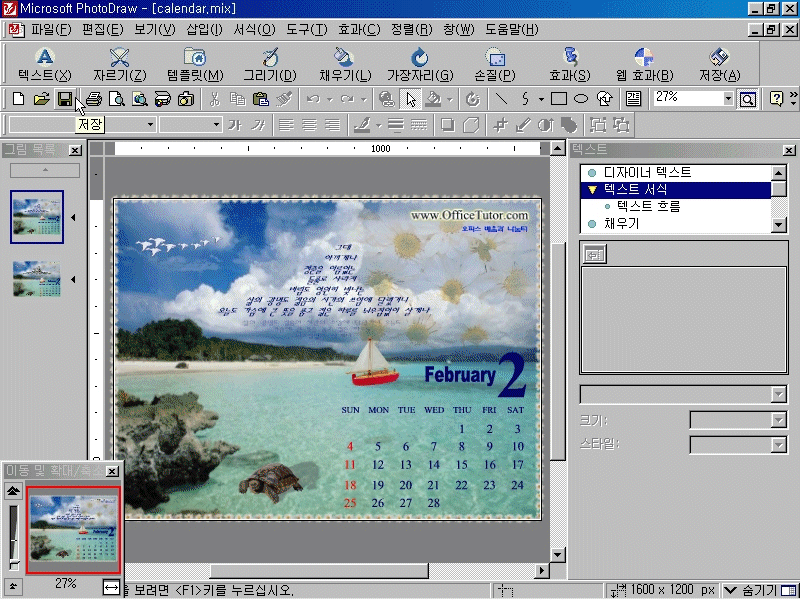Cut selection with scissors icon
Image resolution: width=800 pixels, height=600 pixels.
[x=214, y=98]
